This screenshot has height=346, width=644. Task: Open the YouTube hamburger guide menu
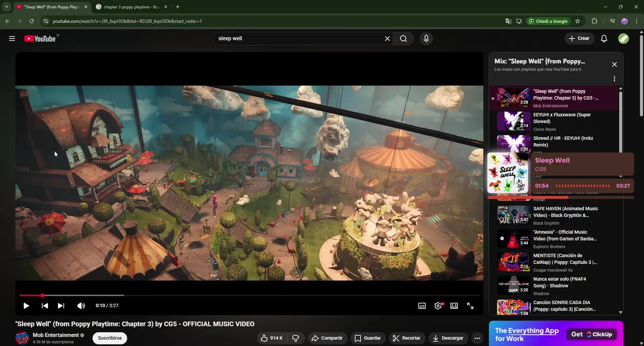(x=12, y=38)
